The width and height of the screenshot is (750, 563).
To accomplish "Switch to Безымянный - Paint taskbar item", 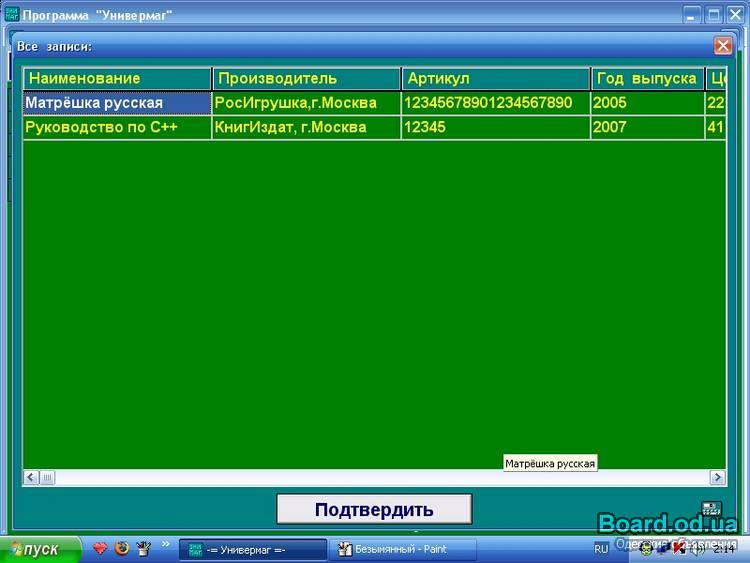I will point(405,549).
